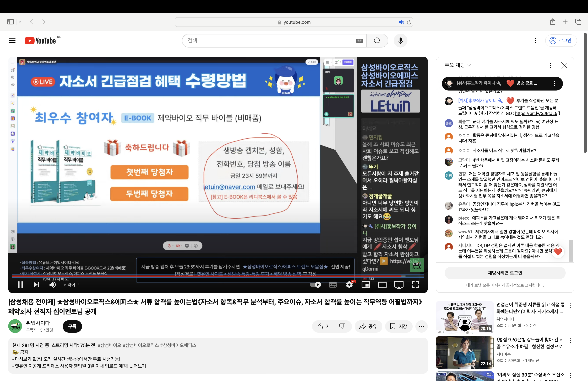The image size is (588, 381).
Task: Click 채팅하려면 로그인 button
Action: pyautogui.click(x=505, y=273)
